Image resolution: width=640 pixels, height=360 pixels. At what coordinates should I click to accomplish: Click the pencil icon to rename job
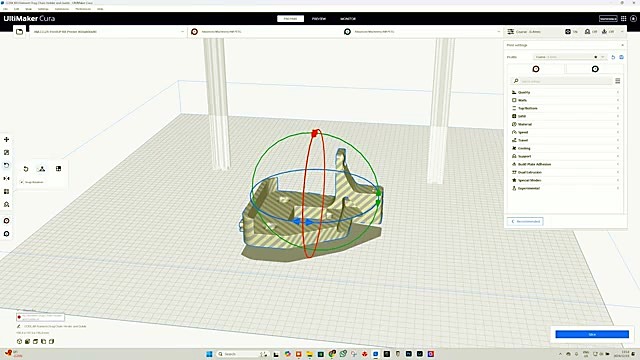coord(19,327)
